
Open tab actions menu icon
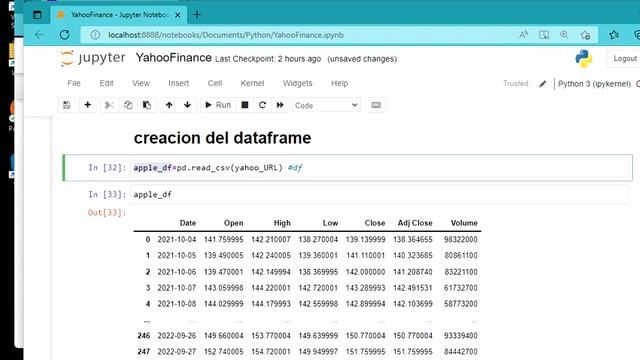click(x=37, y=15)
